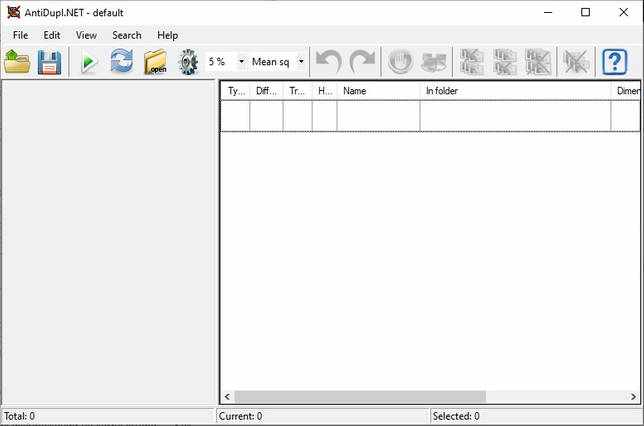Sort by the Name column header
This screenshot has height=426, width=644.
pyautogui.click(x=378, y=91)
